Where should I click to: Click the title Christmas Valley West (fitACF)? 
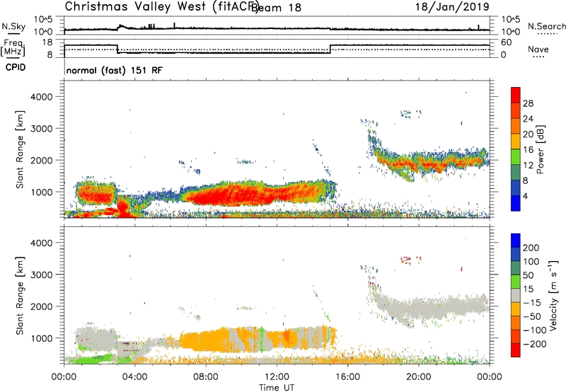point(161,7)
